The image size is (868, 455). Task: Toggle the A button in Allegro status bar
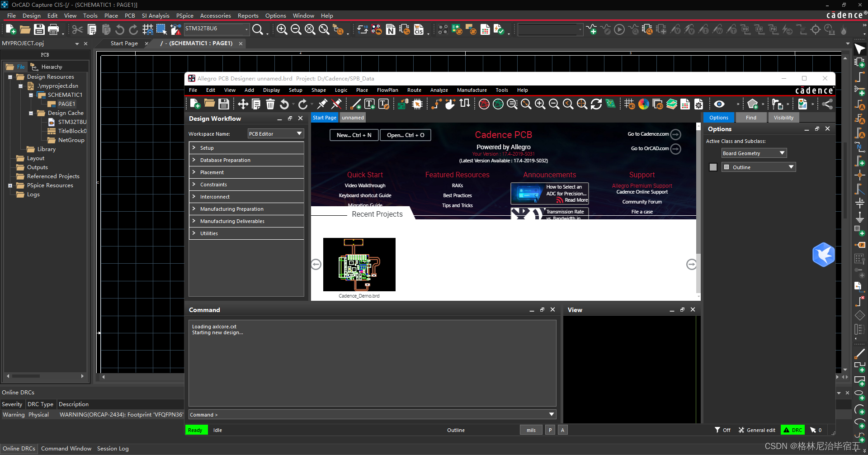point(563,430)
